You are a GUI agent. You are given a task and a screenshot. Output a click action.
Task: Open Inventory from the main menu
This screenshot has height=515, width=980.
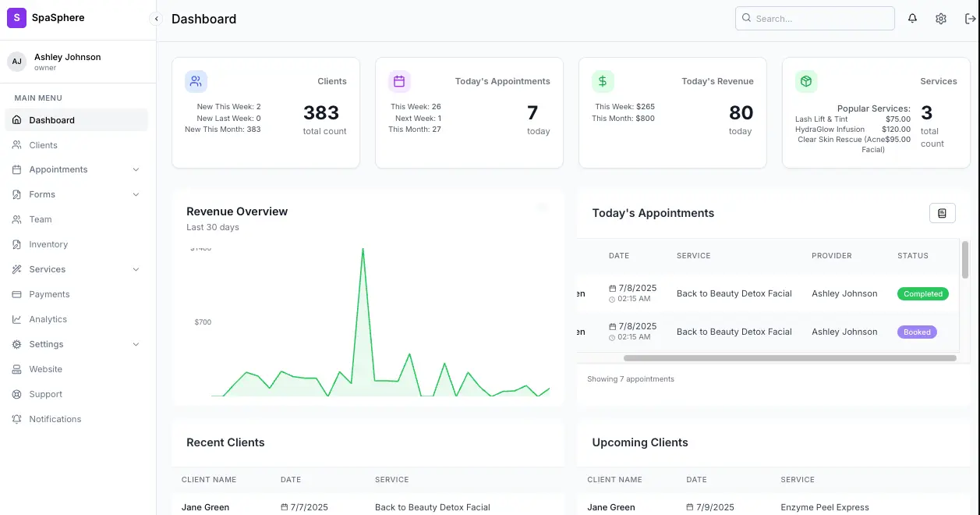tap(48, 244)
